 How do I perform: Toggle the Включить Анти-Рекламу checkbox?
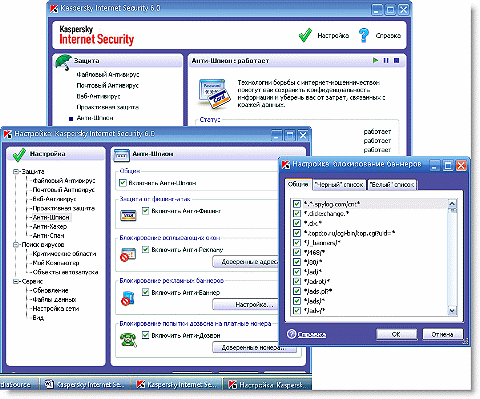coord(145,249)
